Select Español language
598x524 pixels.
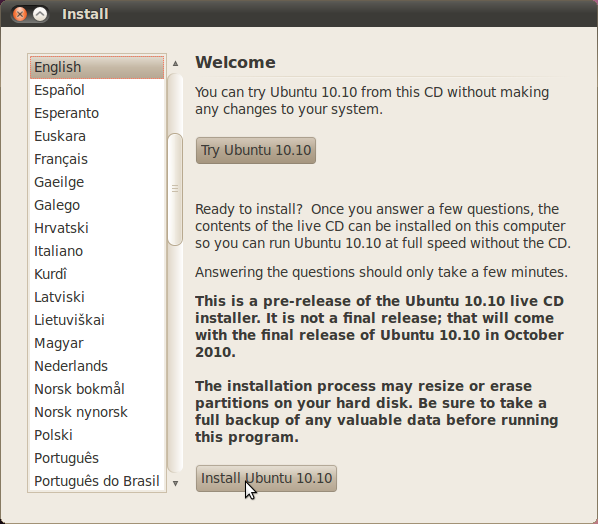tap(97, 90)
